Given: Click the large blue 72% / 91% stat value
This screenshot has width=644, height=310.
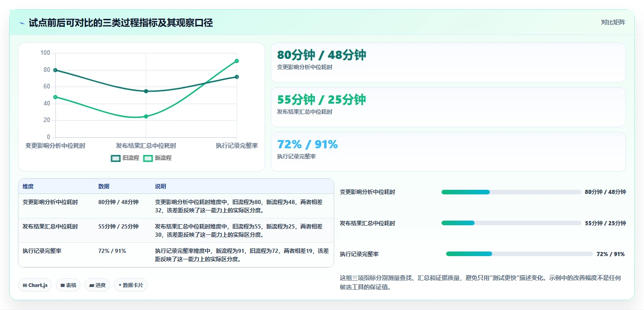Looking at the screenshot, I should coord(307,144).
